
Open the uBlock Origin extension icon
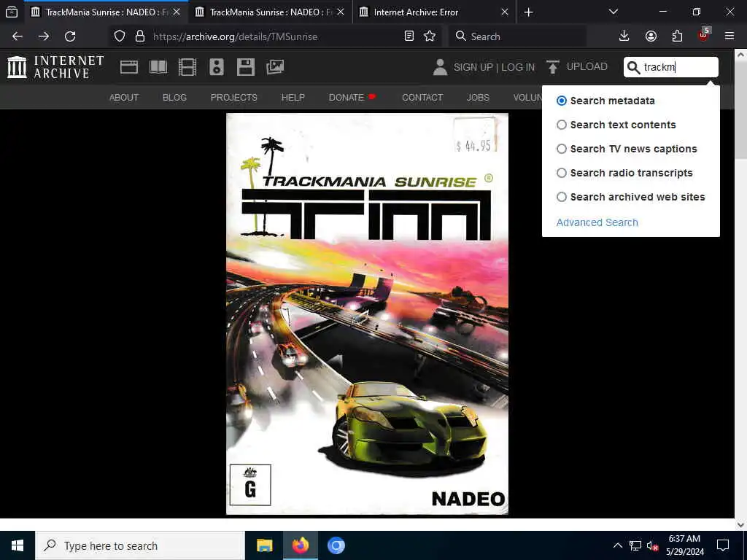704,35
